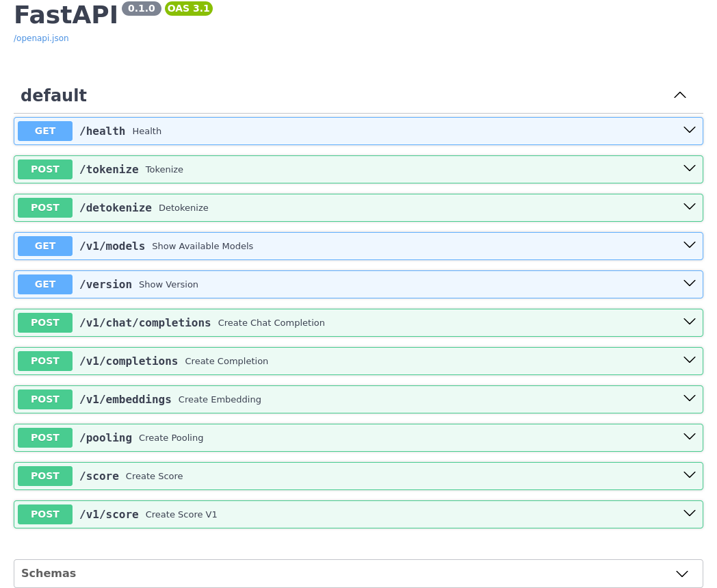The width and height of the screenshot is (717, 588).
Task: Expand the /version endpoint chevron
Action: click(690, 283)
